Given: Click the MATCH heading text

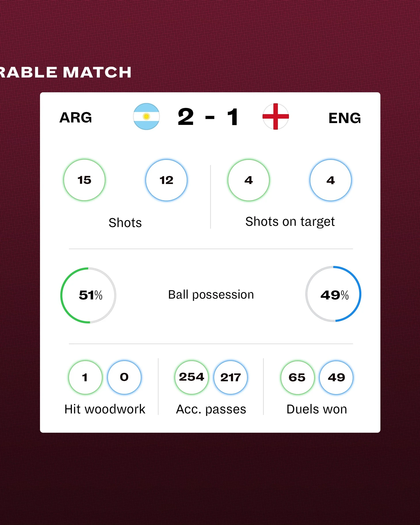Looking at the screenshot, I should pyautogui.click(x=97, y=72).
